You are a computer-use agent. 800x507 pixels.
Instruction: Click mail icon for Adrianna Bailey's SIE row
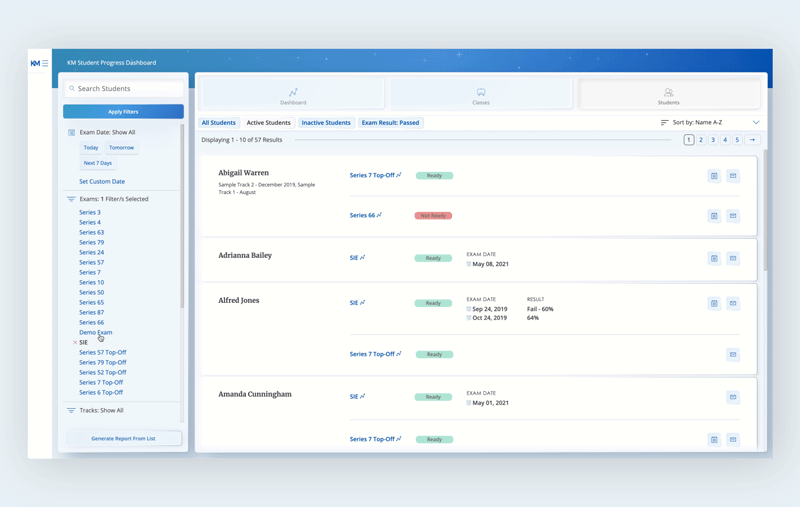point(733,258)
